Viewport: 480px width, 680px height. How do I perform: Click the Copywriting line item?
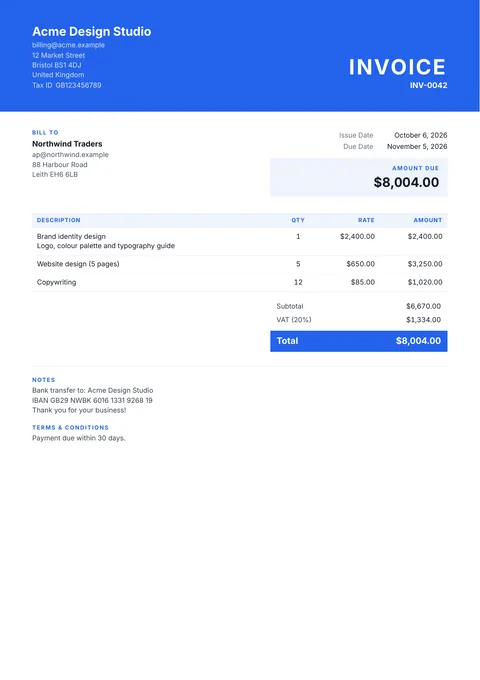[x=56, y=282]
